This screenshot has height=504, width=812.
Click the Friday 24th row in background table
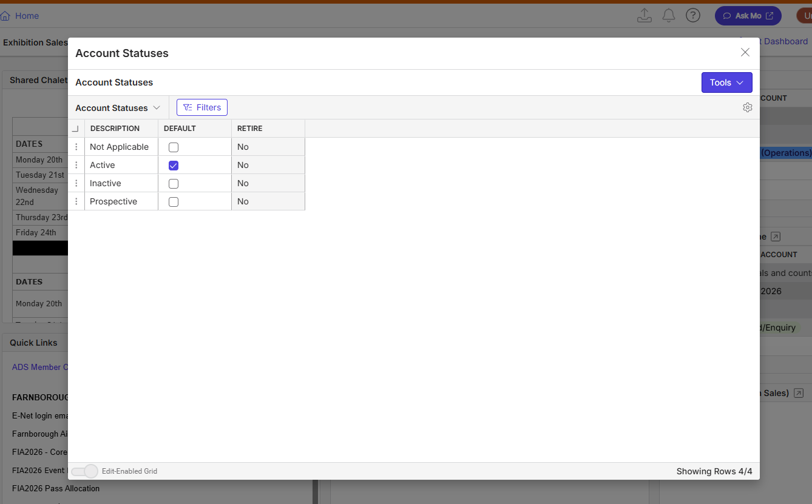pyautogui.click(x=40, y=233)
